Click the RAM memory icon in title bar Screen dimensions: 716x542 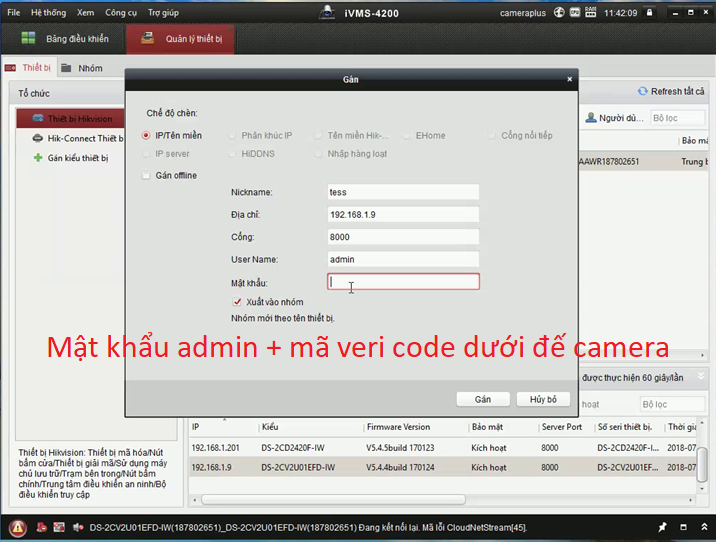pyautogui.click(x=590, y=12)
